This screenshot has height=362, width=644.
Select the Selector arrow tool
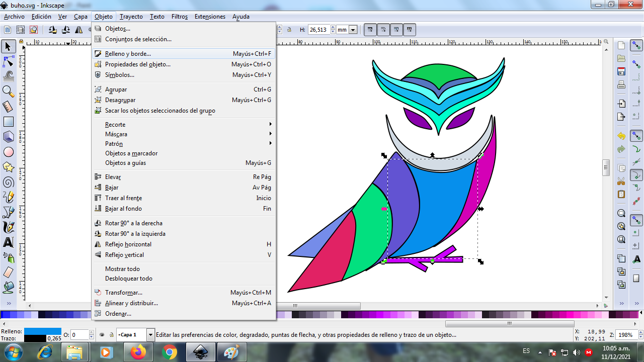pyautogui.click(x=8, y=47)
